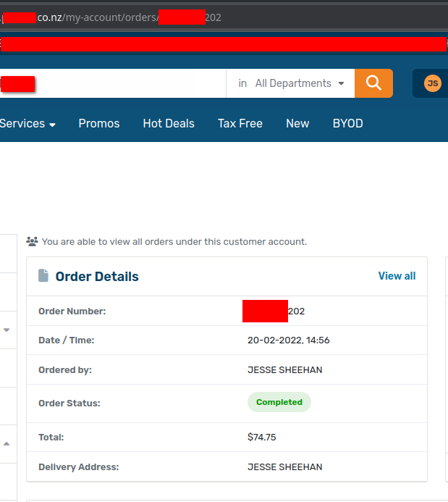
Task: Expand the Services navigation menu
Action: pos(28,124)
